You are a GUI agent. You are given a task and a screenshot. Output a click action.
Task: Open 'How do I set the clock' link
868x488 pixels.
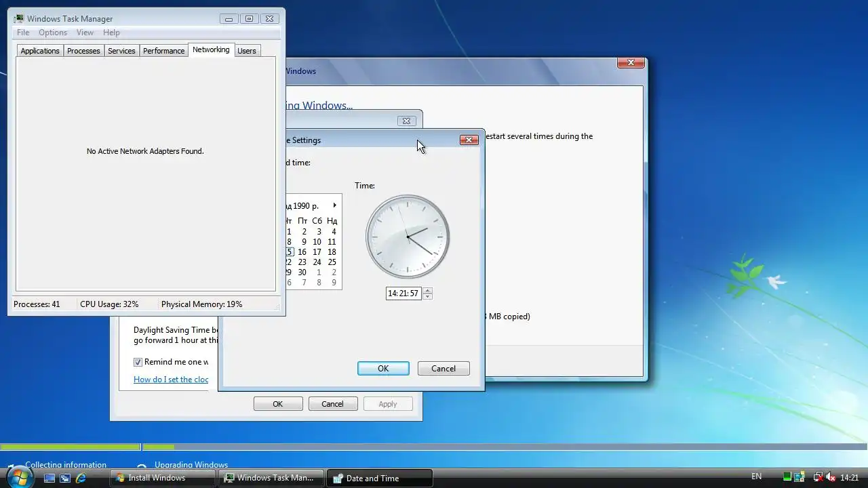(x=171, y=380)
